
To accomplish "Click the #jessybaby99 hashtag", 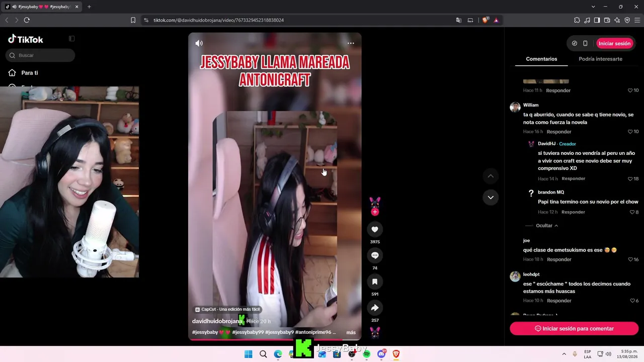I will tap(248, 332).
